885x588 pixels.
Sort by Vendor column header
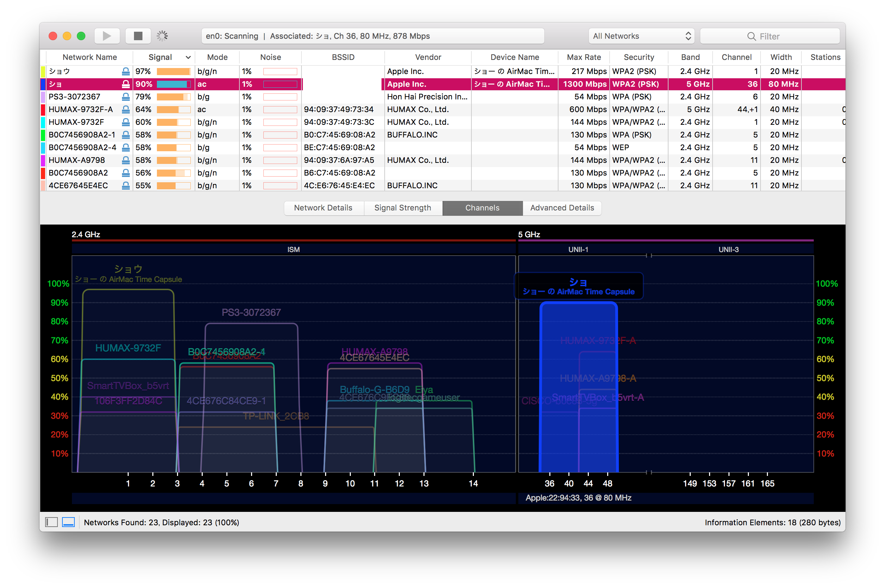[428, 57]
